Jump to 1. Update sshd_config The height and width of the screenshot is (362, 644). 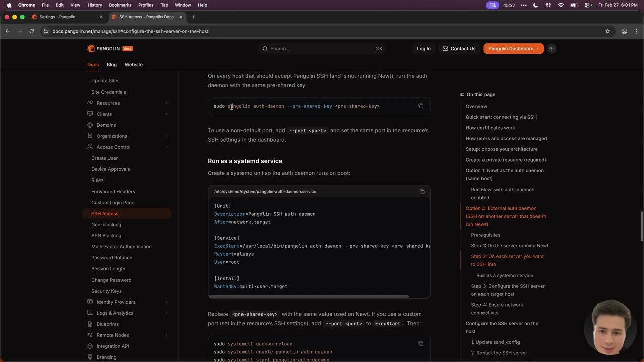click(496, 342)
